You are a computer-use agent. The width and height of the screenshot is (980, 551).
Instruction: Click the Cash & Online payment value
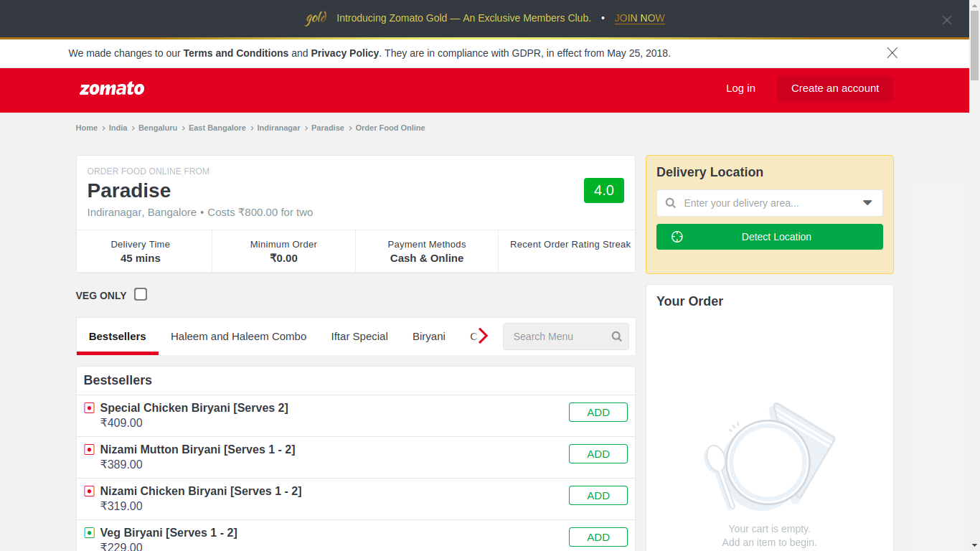pyautogui.click(x=427, y=258)
